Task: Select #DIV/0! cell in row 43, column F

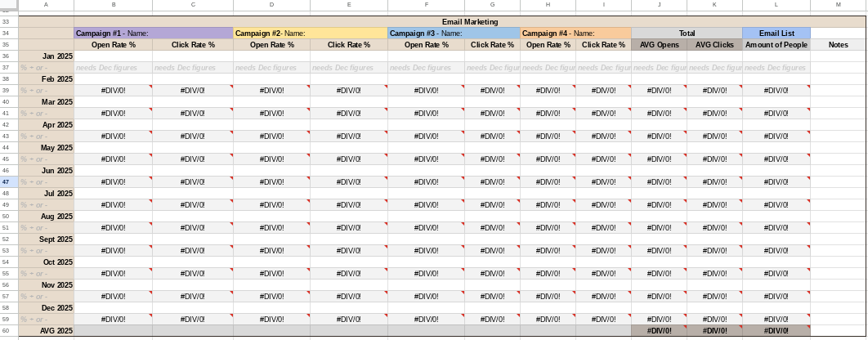Action: pyautogui.click(x=427, y=136)
